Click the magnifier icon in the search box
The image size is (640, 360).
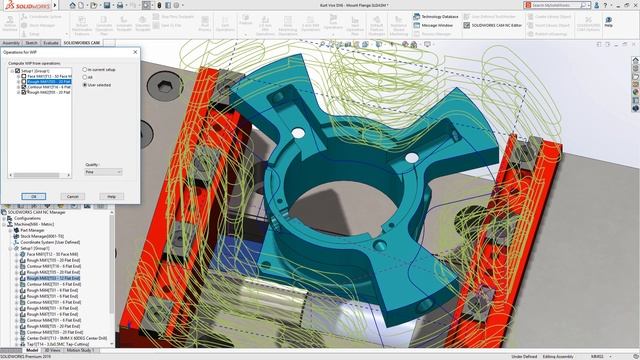point(583,5)
